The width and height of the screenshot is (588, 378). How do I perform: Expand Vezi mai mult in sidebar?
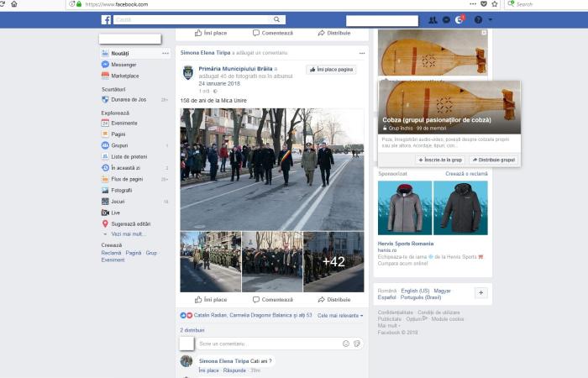coord(128,234)
